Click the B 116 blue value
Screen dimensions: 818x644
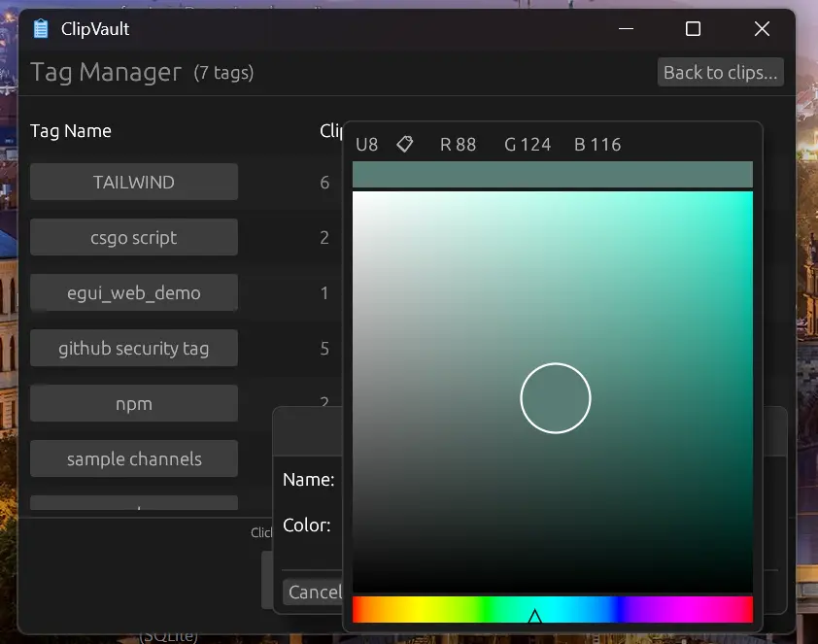(x=596, y=144)
